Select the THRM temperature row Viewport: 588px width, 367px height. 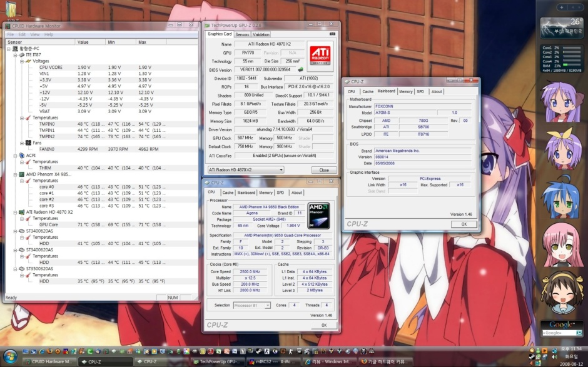(x=101, y=168)
